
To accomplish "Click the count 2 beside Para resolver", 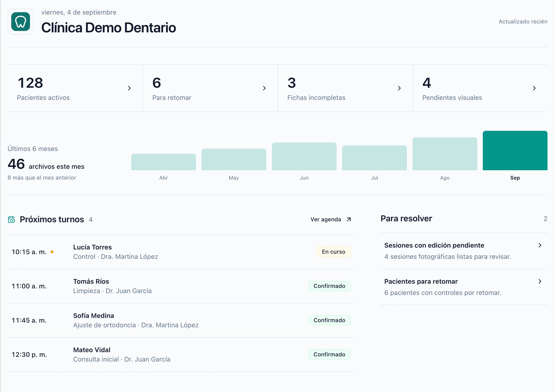I will pyautogui.click(x=545, y=219).
